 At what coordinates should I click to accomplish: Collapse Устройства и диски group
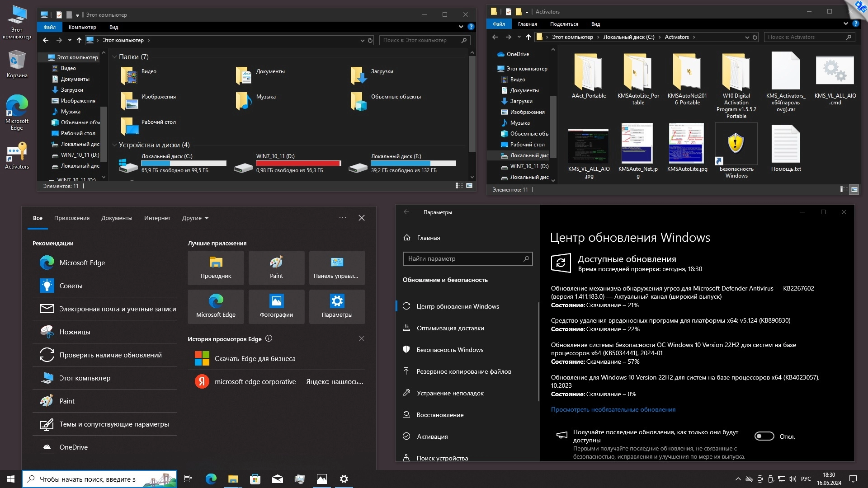[114, 145]
